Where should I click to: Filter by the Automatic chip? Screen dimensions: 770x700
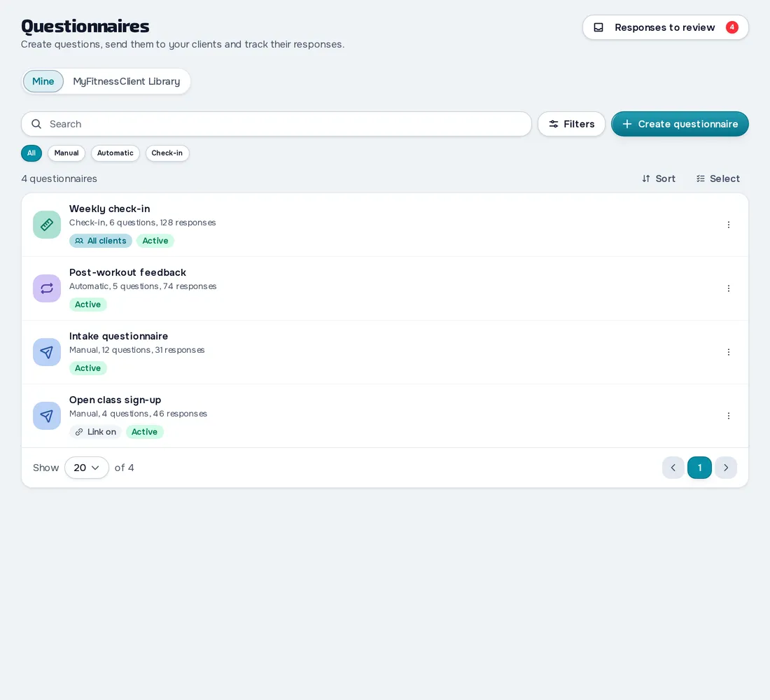click(x=115, y=153)
